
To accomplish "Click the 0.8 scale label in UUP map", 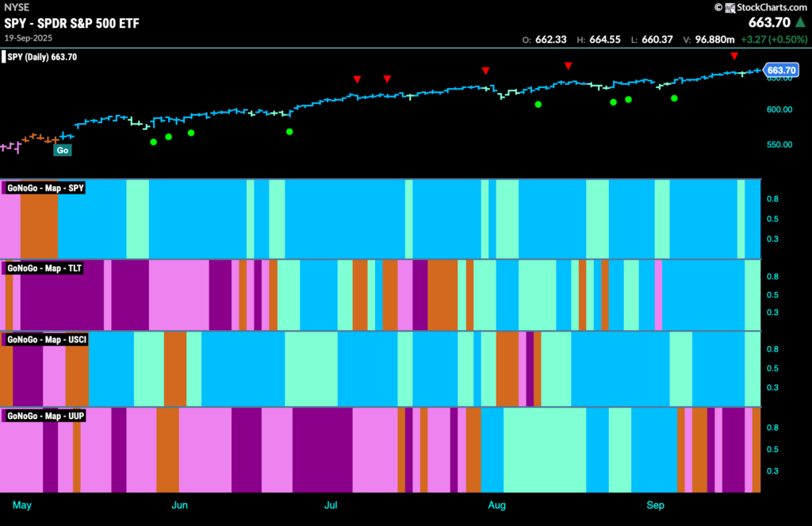I will click(x=772, y=428).
